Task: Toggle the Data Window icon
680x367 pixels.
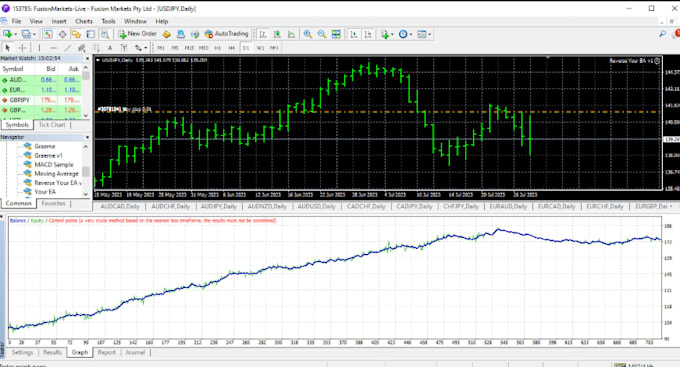Action: [x=62, y=34]
